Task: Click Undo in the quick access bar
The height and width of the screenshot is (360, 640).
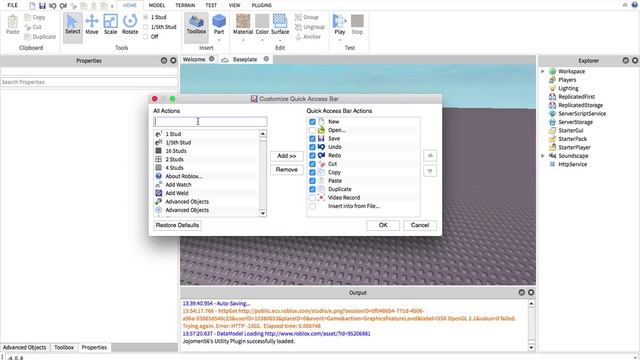Action: pos(53,6)
